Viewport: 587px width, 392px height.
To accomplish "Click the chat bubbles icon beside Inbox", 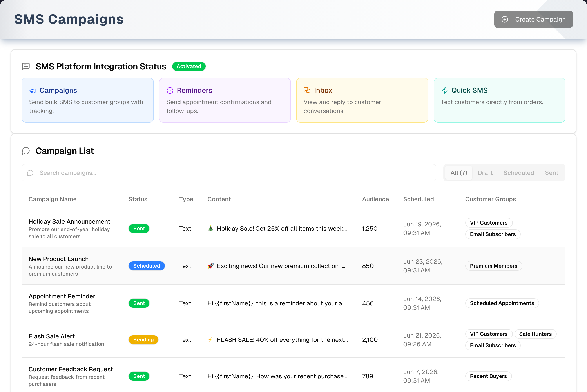I will [307, 90].
